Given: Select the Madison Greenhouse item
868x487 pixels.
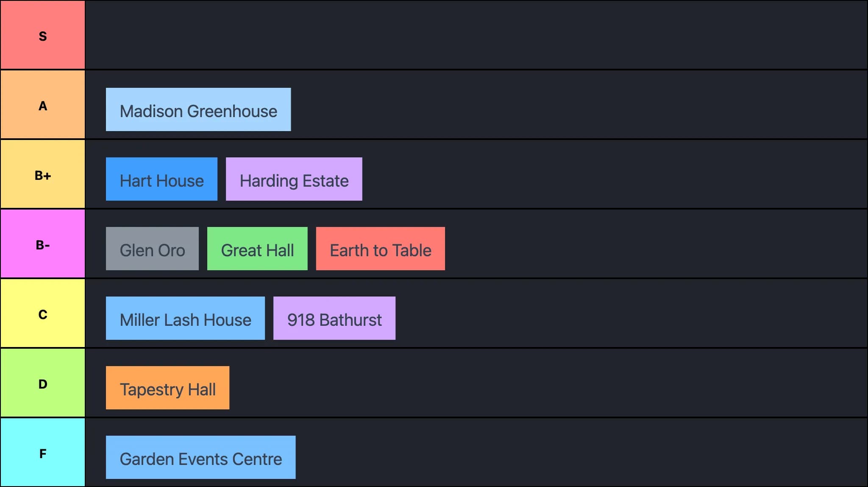Looking at the screenshot, I should (198, 109).
